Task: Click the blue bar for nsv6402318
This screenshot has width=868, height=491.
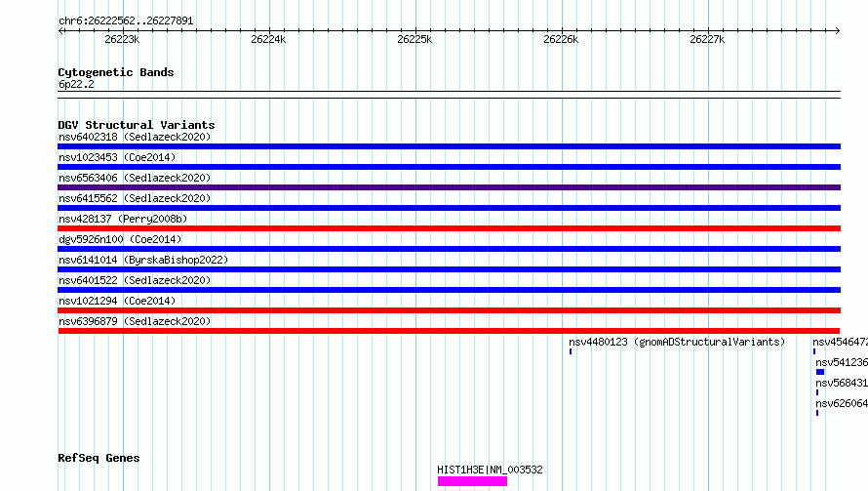Action: 449,146
